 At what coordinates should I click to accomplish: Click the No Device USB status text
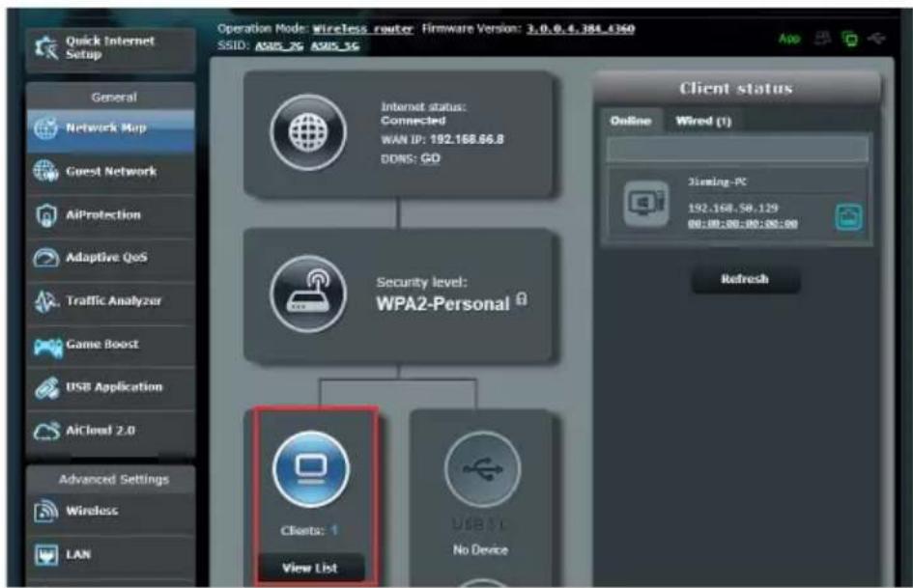pyautogui.click(x=480, y=550)
